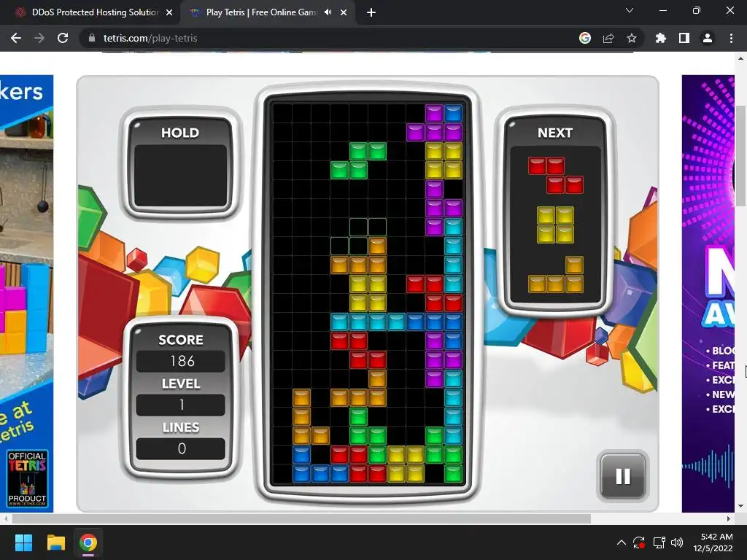Screen dimensions: 747x560
Task: Close the DDoS Protected Hosting tab
Action: [x=169, y=12]
